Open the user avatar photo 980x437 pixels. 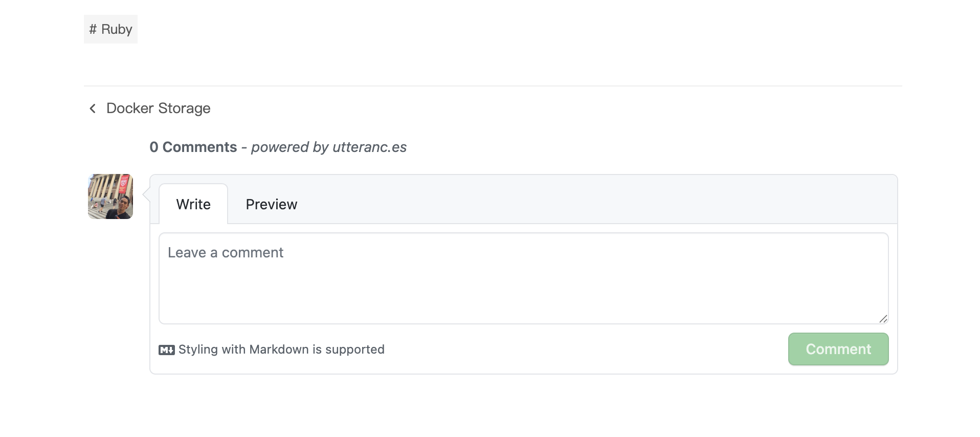point(110,196)
